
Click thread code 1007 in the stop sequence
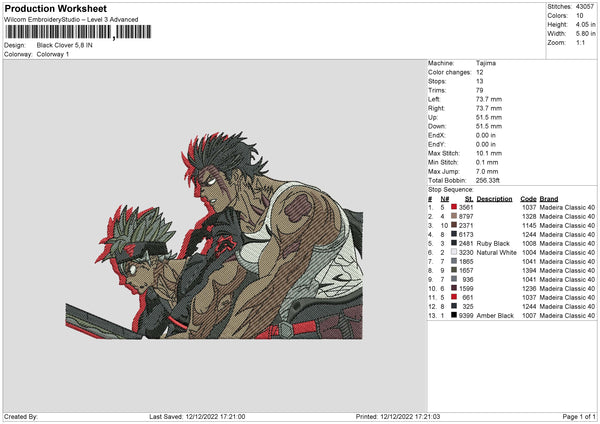pyautogui.click(x=529, y=315)
